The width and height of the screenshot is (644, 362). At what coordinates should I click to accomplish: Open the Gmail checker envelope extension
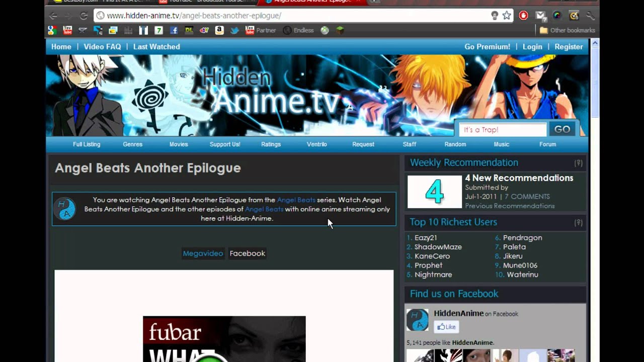[541, 16]
